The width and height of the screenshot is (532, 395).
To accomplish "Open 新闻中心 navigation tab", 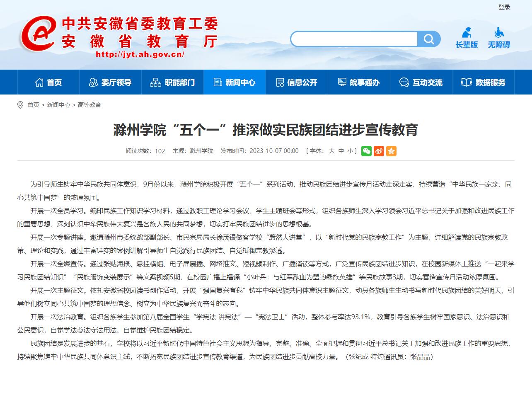I will tap(235, 82).
